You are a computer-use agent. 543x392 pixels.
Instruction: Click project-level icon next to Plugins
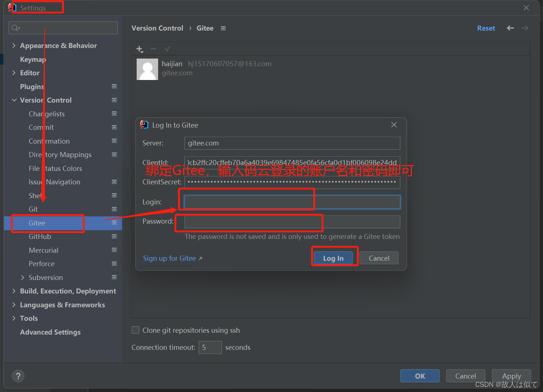tap(114, 86)
